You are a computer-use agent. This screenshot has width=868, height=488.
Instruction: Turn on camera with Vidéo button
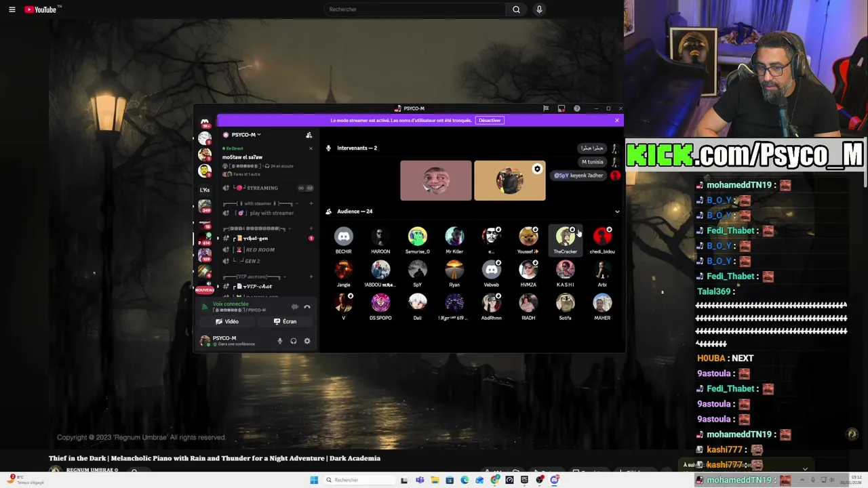(x=226, y=322)
